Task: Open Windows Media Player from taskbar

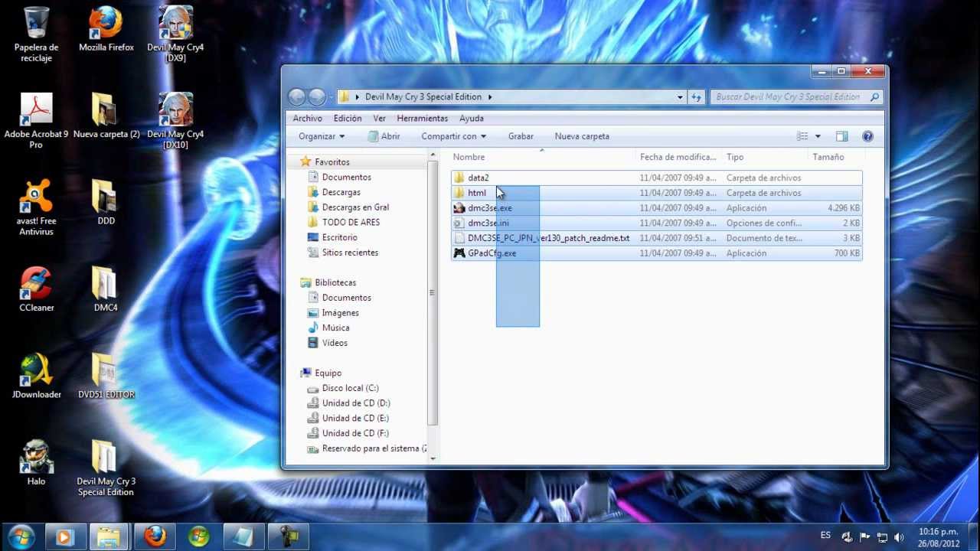Action: (64, 537)
